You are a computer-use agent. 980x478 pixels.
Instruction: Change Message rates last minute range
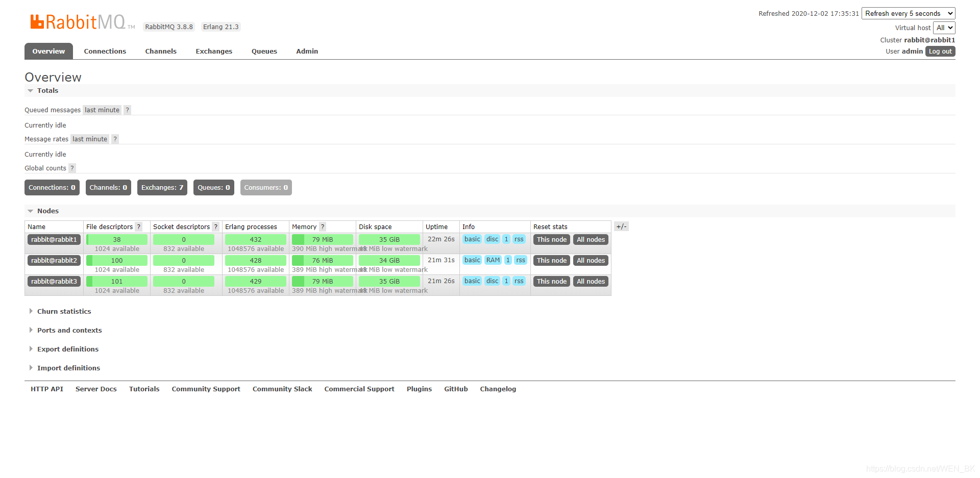90,139
